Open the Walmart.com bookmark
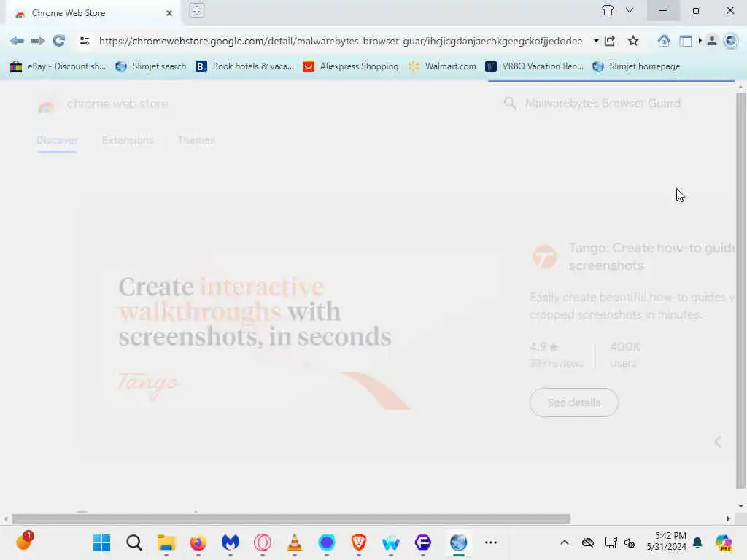 443,66
